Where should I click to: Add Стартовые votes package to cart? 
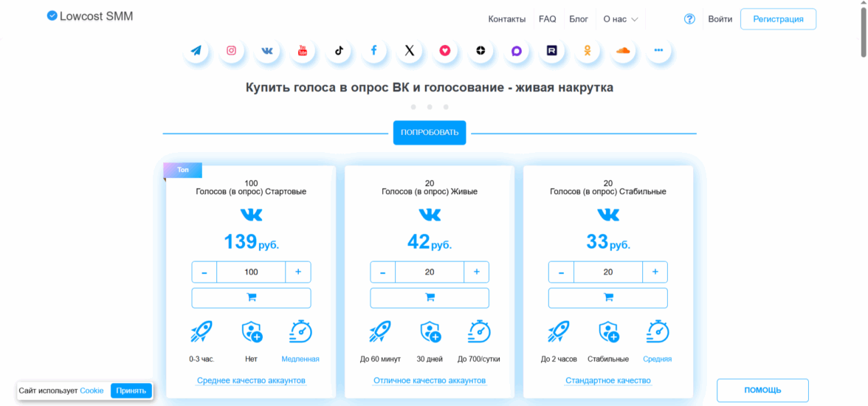coord(251,298)
